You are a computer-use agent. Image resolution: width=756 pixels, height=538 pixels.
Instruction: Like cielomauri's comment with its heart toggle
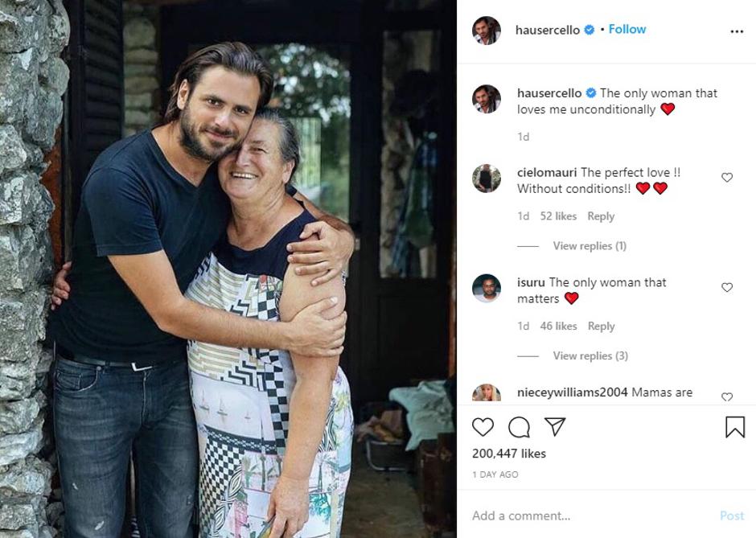pos(726,177)
